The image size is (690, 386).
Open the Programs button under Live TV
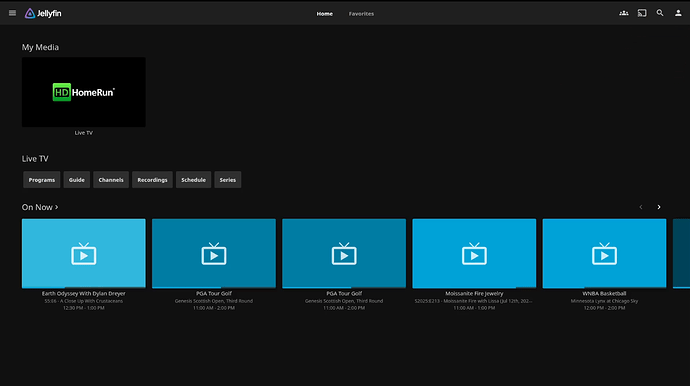42,180
